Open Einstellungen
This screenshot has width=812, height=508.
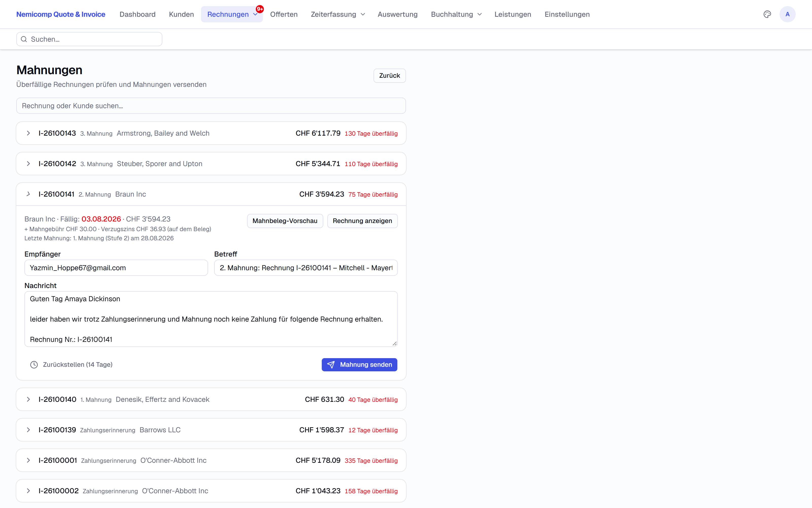567,14
